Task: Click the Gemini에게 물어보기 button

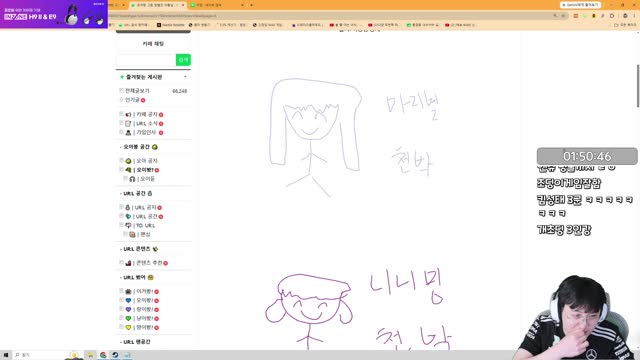Action: (580, 5)
